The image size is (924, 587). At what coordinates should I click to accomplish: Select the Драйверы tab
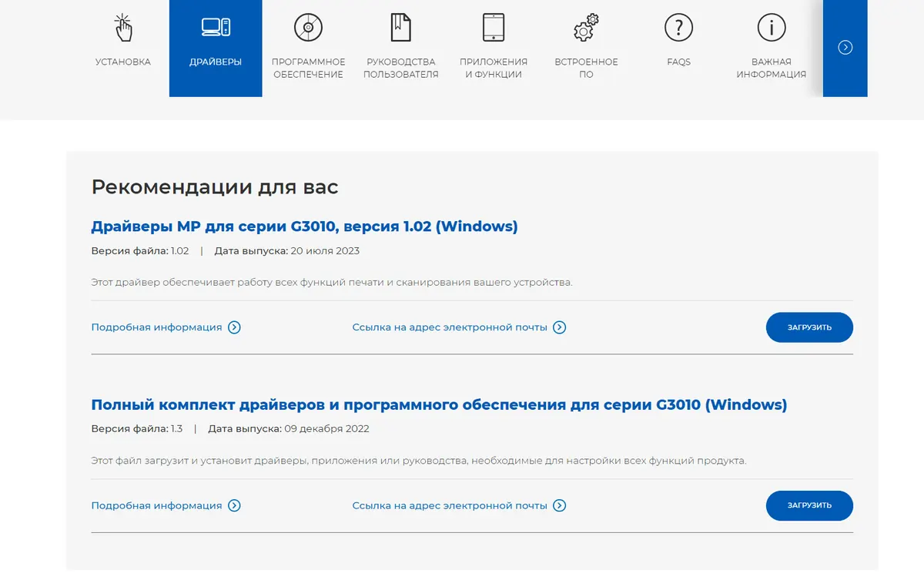[216, 49]
